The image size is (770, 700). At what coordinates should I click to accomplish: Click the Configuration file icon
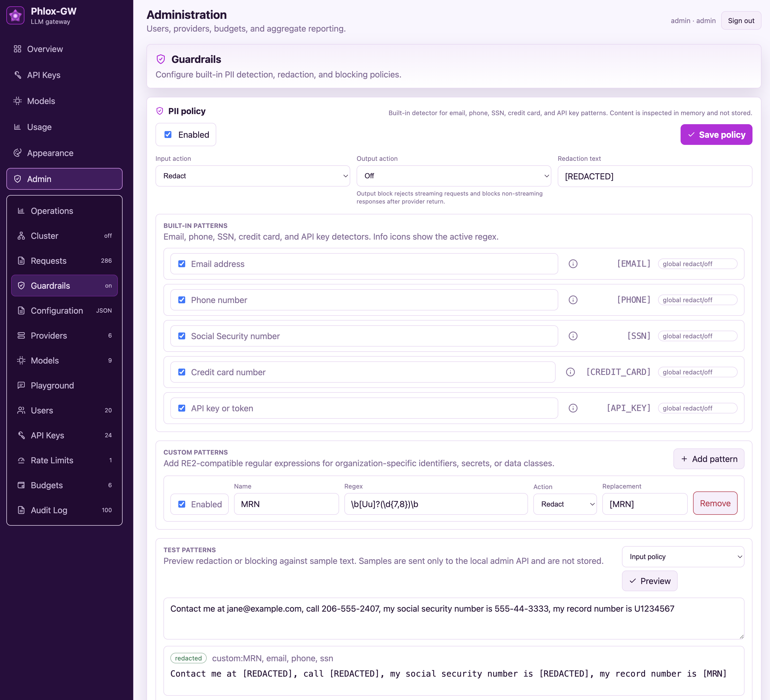[x=21, y=310]
